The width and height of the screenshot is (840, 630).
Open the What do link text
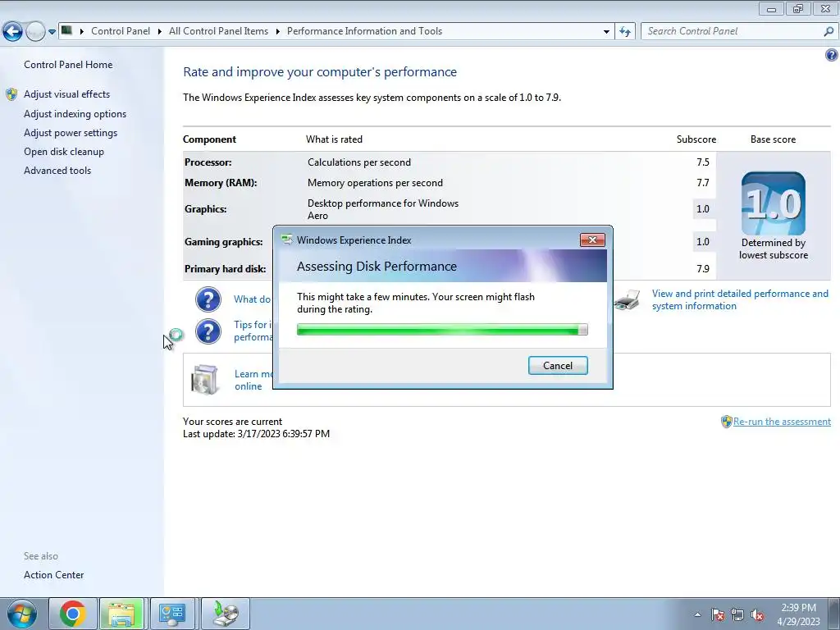pyautogui.click(x=253, y=299)
